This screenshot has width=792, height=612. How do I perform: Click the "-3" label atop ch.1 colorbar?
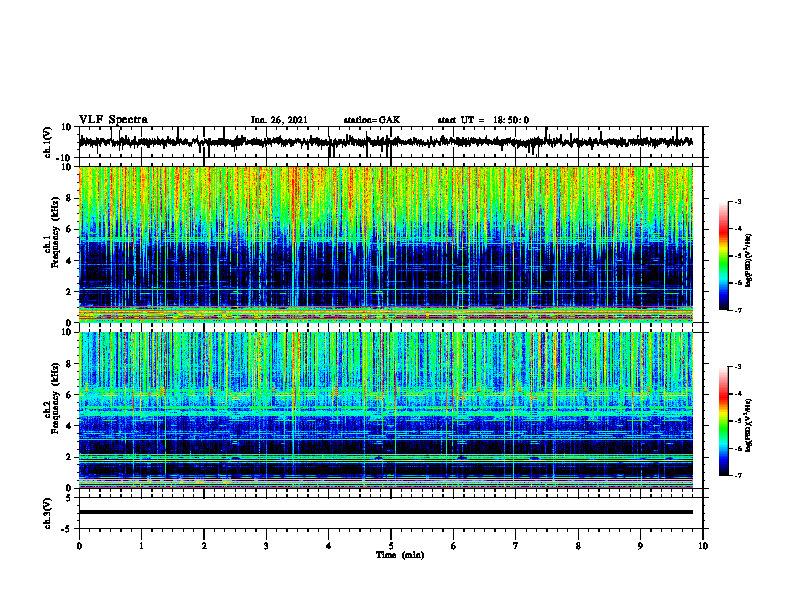(738, 201)
